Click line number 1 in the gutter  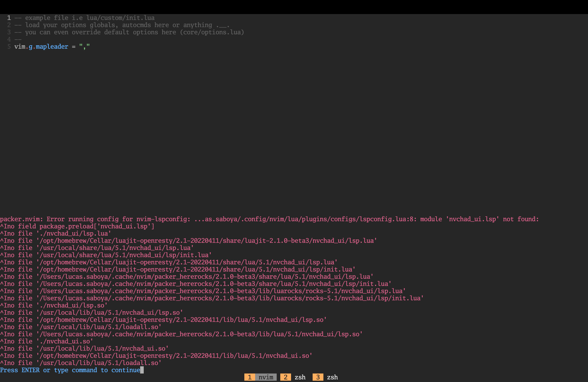click(x=9, y=17)
